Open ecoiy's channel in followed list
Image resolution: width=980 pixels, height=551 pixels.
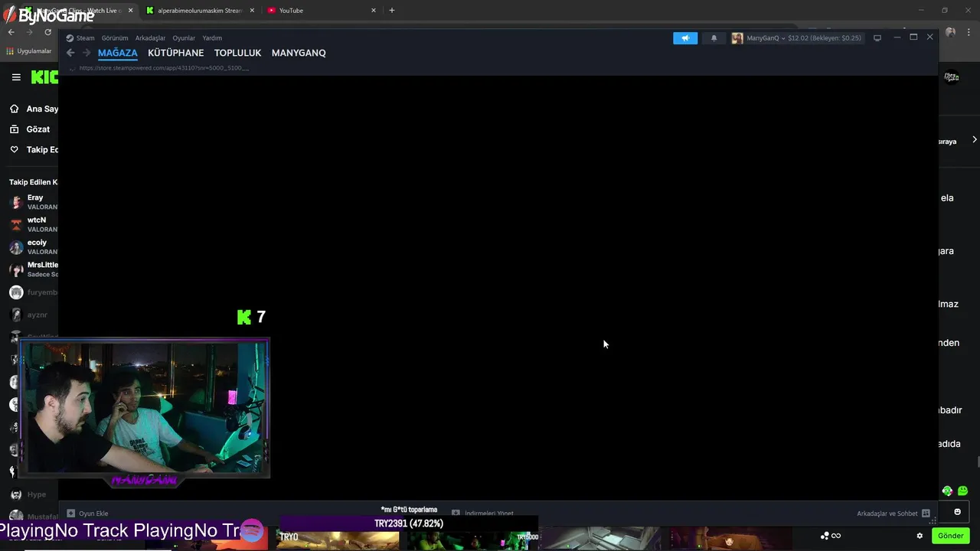33,247
